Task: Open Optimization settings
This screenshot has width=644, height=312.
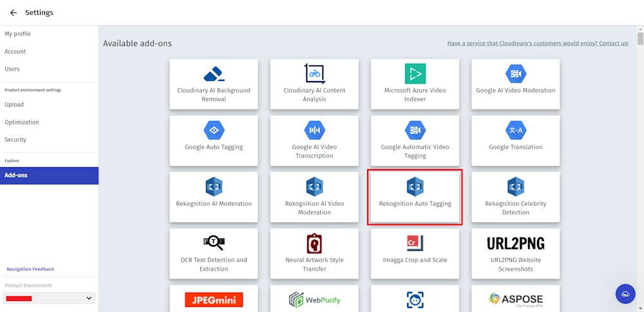Action: point(22,122)
